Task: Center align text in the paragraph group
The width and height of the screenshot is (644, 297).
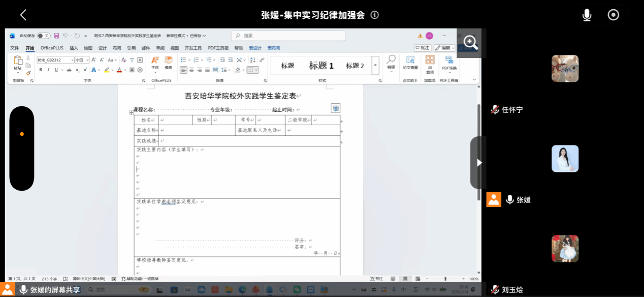Action: [191, 70]
